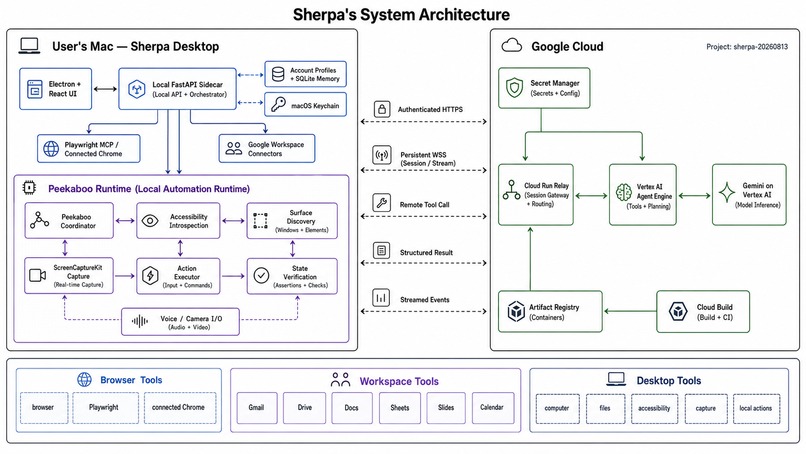Select the Drive box in Workspace Tools
This screenshot has width=806, height=454.
point(304,408)
